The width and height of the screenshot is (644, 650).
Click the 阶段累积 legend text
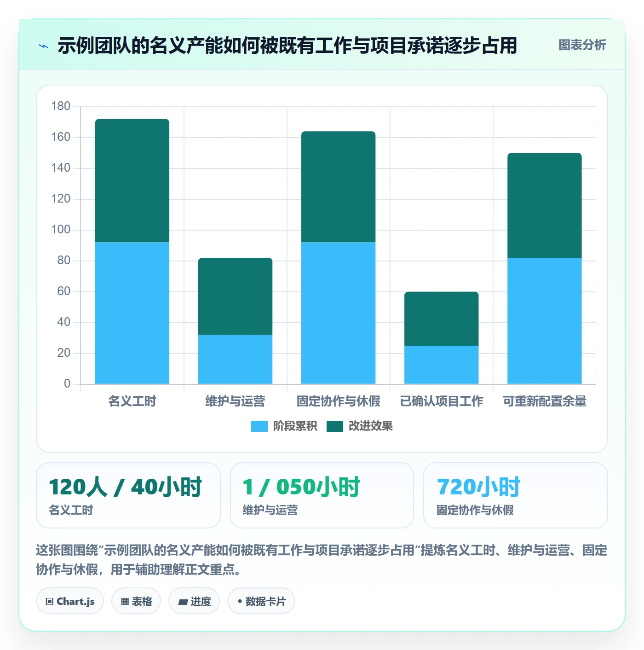coord(295,426)
